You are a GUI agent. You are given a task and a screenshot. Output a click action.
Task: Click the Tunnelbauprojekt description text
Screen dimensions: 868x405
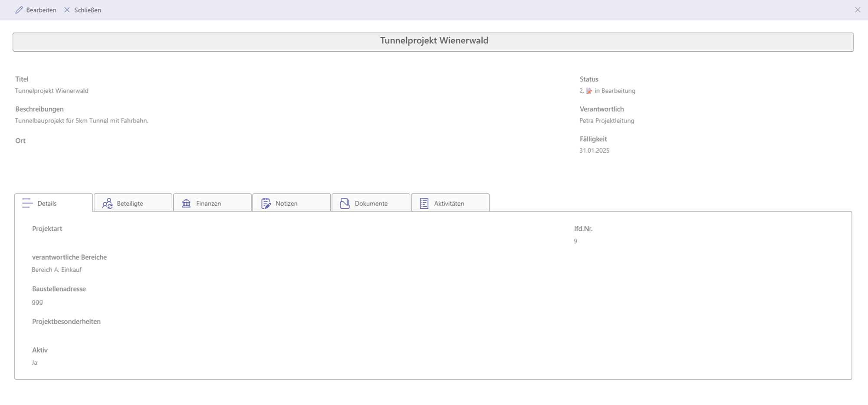[82, 121]
